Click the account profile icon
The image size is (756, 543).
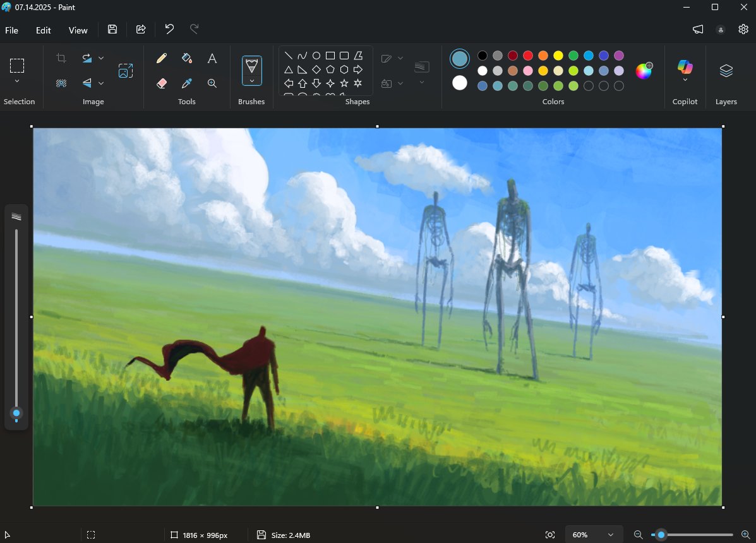click(721, 30)
